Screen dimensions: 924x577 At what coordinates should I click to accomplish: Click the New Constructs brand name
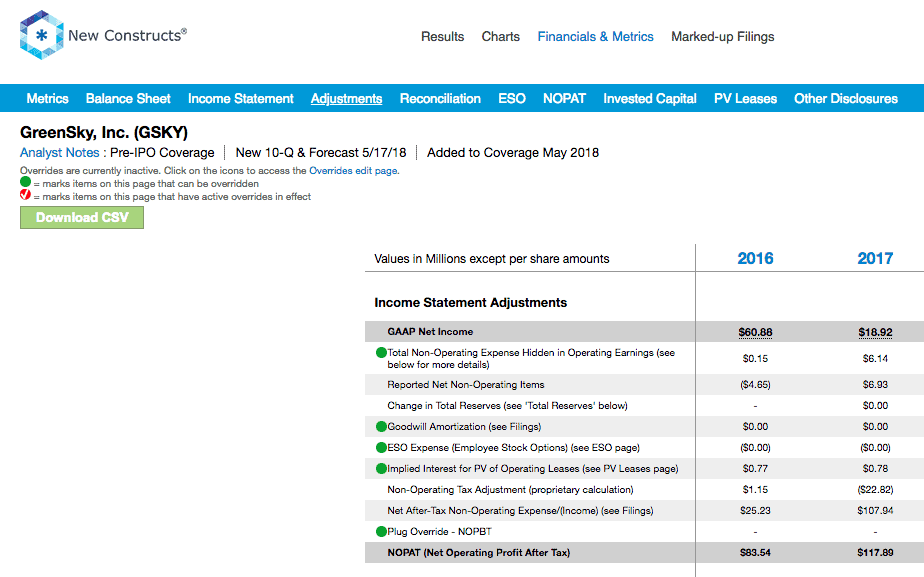pyautogui.click(x=127, y=35)
